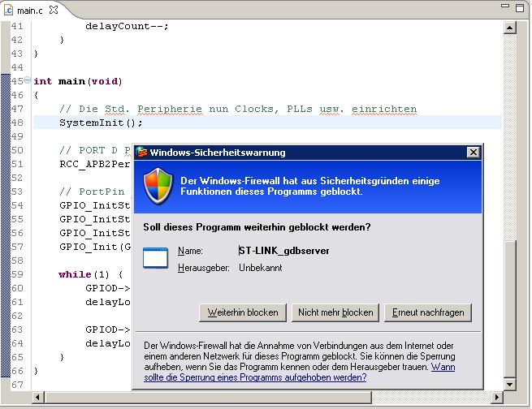Click the RCC_APB2Per code on line 51
This screenshot has width=532, height=409.
(95, 165)
